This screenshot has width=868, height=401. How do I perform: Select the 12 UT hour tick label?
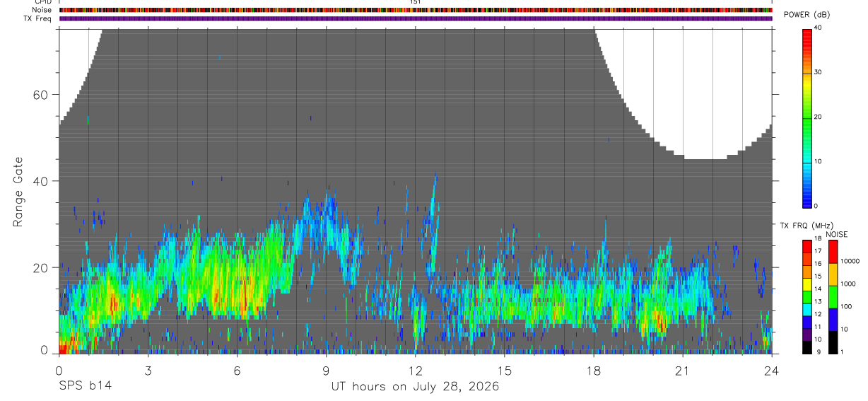[415, 371]
